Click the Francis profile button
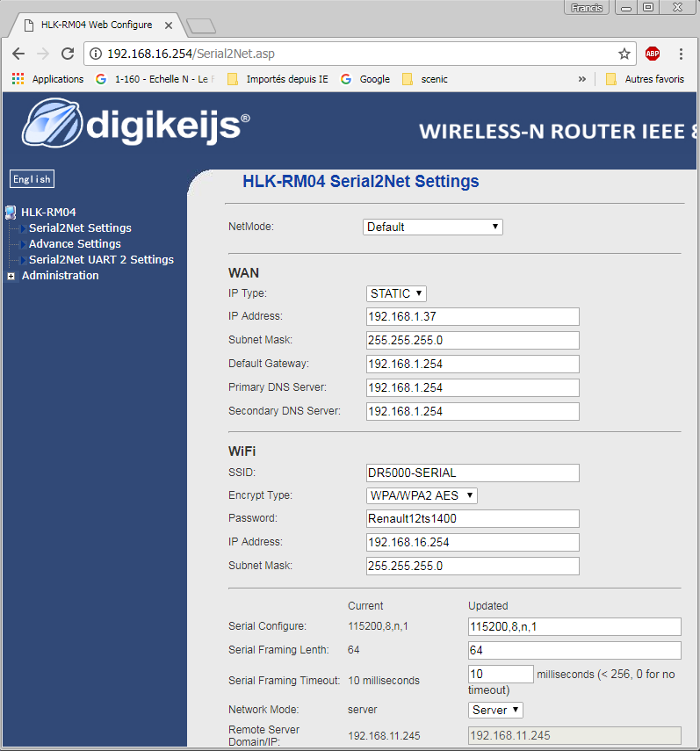Viewport: 700px width, 751px height. point(587,8)
